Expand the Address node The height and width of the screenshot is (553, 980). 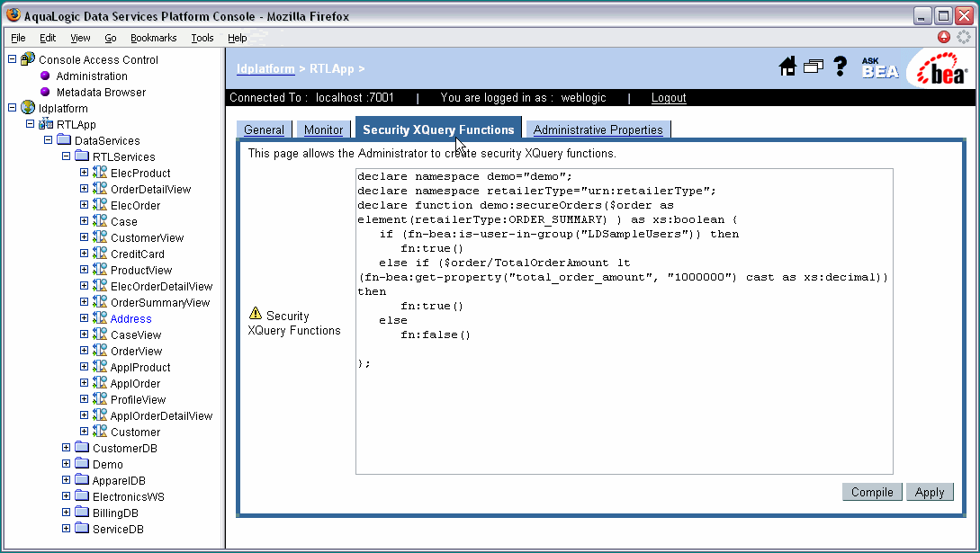85,318
